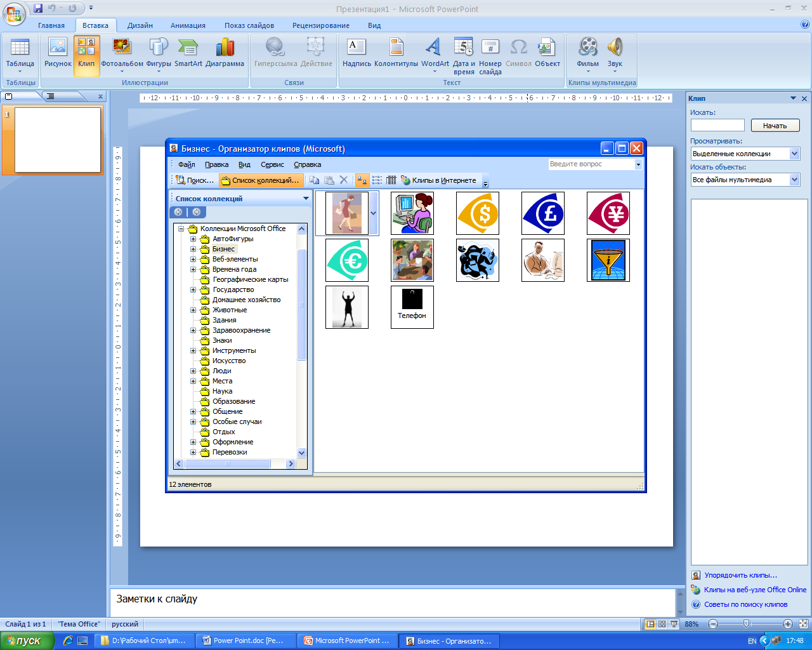
Task: Open the WordArt gallery
Action: tap(435, 55)
